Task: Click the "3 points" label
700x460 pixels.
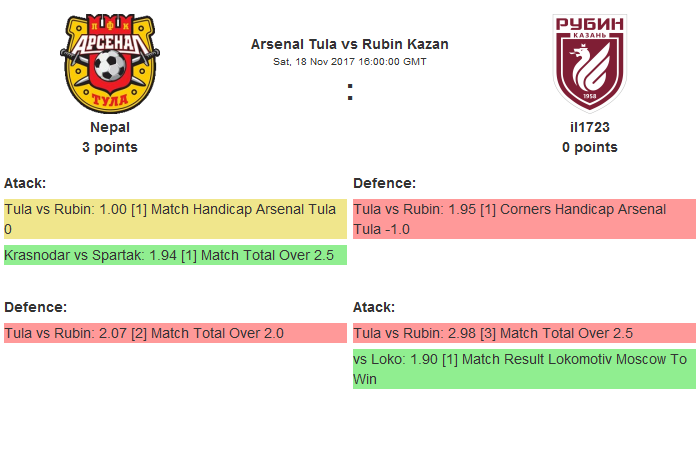Action: tap(110, 147)
